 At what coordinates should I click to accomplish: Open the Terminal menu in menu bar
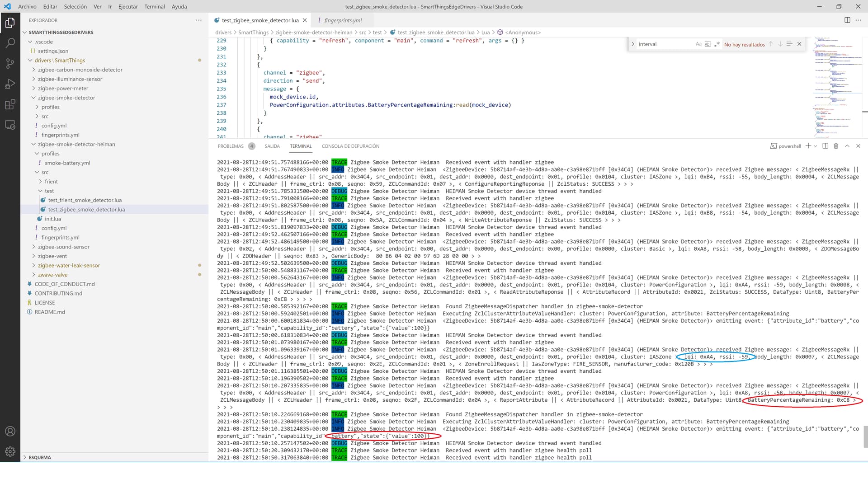(x=155, y=6)
